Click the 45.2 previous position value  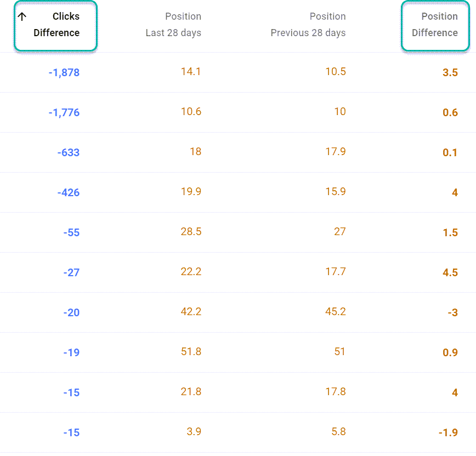point(336,311)
